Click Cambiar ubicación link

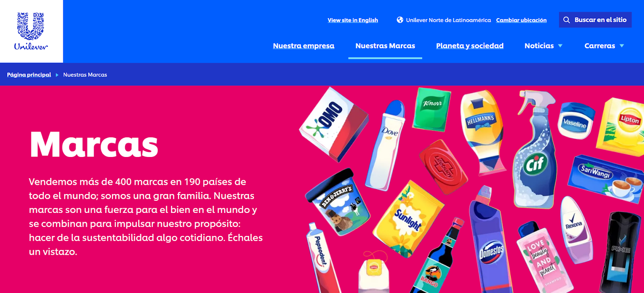click(x=521, y=20)
